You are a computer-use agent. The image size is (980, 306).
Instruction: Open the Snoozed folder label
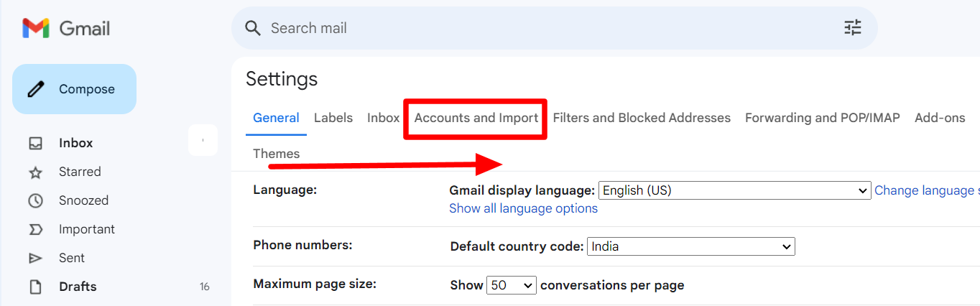[x=83, y=200]
